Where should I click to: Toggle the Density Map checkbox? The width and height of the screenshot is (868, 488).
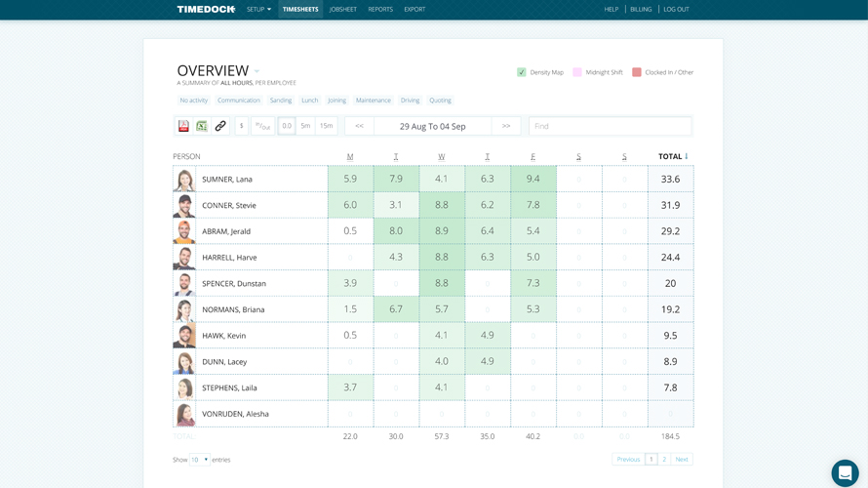pyautogui.click(x=522, y=72)
